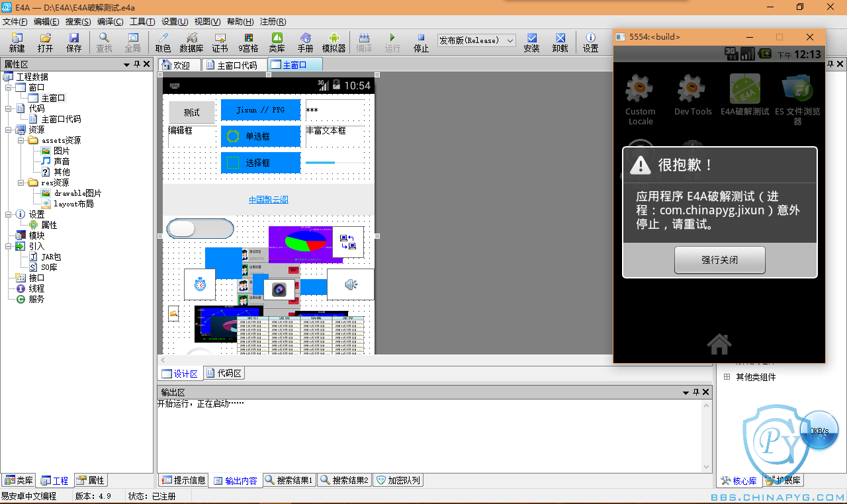Open the 设置 (Settings) toolbar icon

coord(590,42)
